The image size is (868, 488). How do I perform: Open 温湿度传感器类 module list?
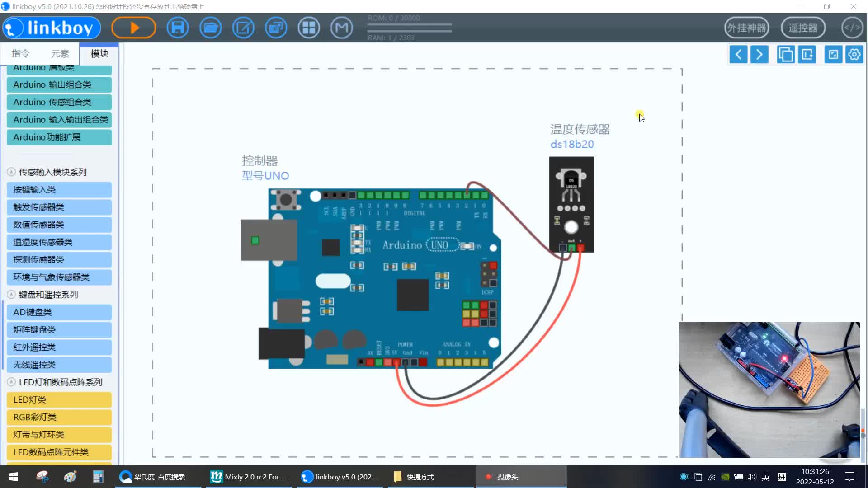point(59,242)
